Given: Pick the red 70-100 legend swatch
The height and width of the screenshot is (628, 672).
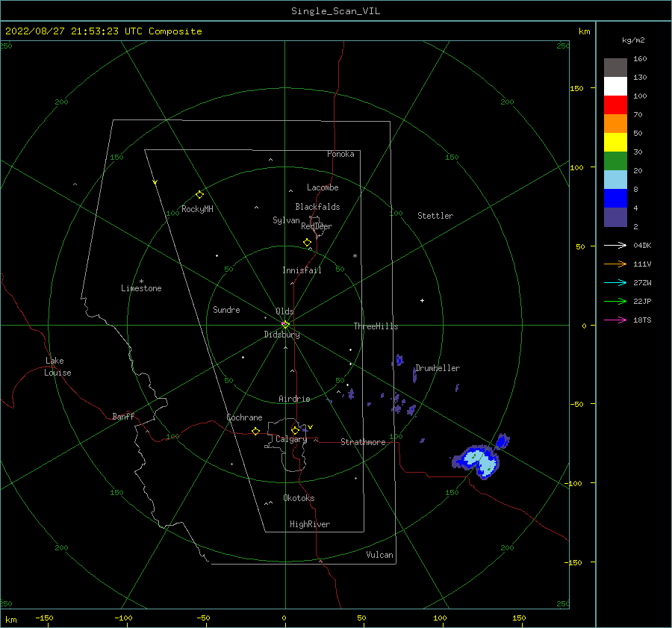Looking at the screenshot, I should (x=615, y=105).
